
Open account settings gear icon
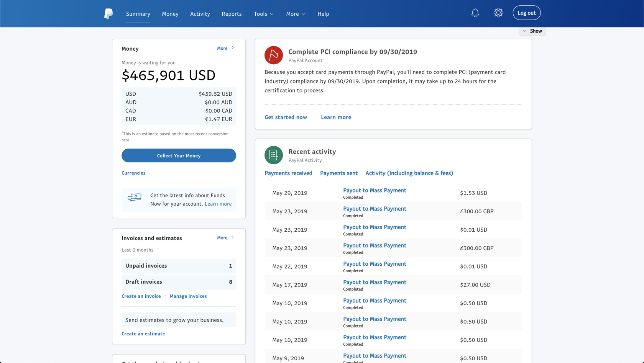coord(498,13)
